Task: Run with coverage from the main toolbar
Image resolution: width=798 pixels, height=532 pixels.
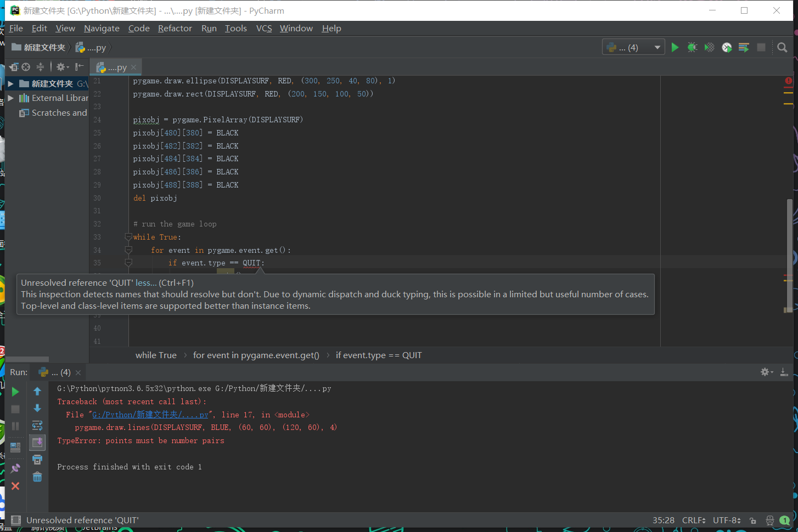Action: [709, 48]
